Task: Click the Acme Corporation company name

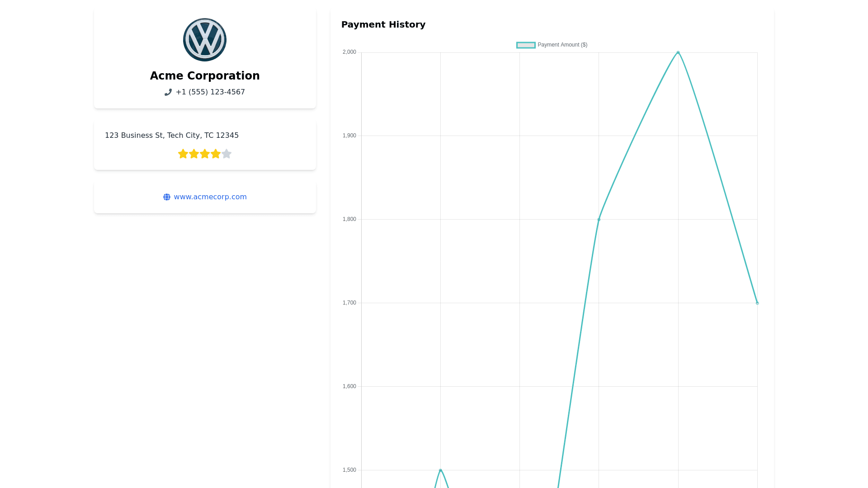Action: click(x=205, y=76)
